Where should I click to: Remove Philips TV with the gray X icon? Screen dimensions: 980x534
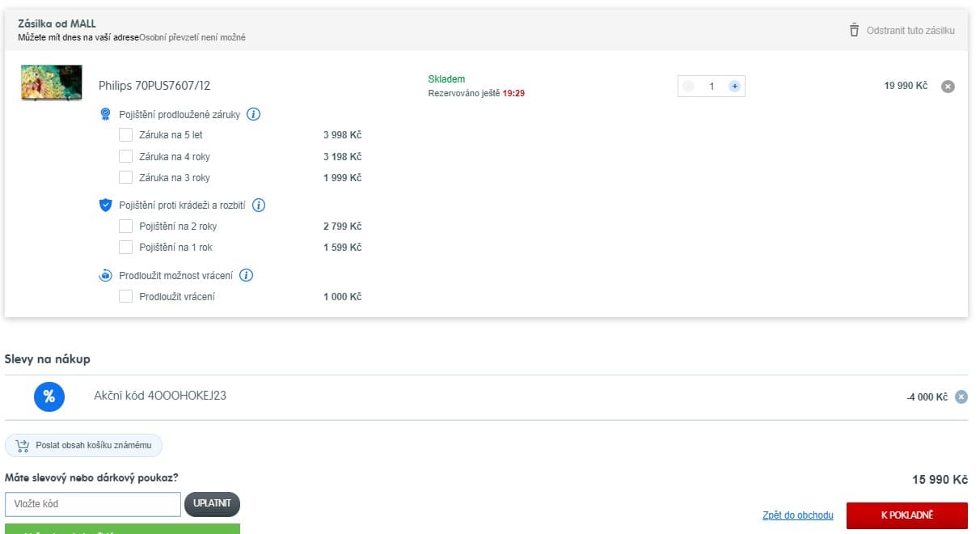[x=948, y=87]
